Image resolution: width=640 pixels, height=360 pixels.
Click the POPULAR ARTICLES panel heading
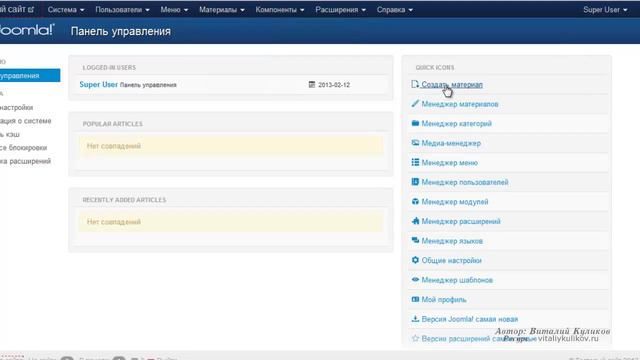[x=113, y=124]
